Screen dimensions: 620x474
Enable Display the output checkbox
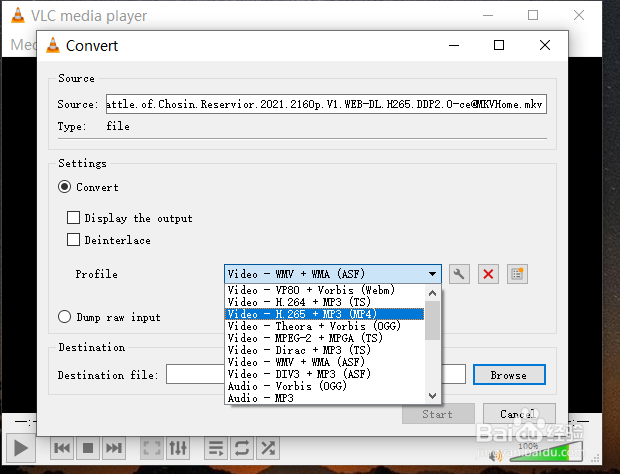coord(73,217)
